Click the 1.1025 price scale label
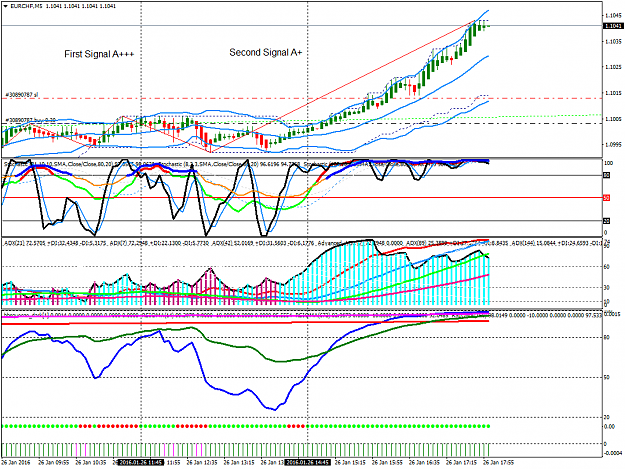 click(613, 67)
